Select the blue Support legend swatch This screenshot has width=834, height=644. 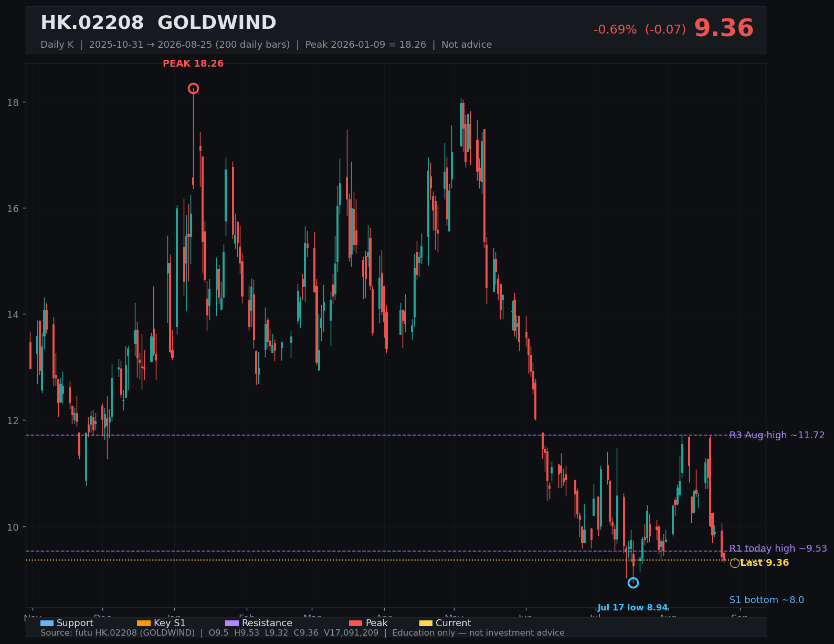pyautogui.click(x=47, y=623)
